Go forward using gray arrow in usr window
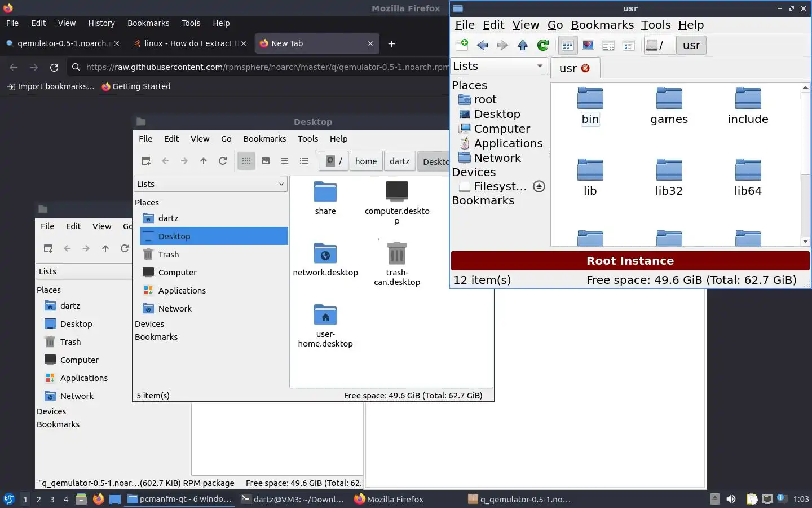The image size is (812, 508). [502, 45]
